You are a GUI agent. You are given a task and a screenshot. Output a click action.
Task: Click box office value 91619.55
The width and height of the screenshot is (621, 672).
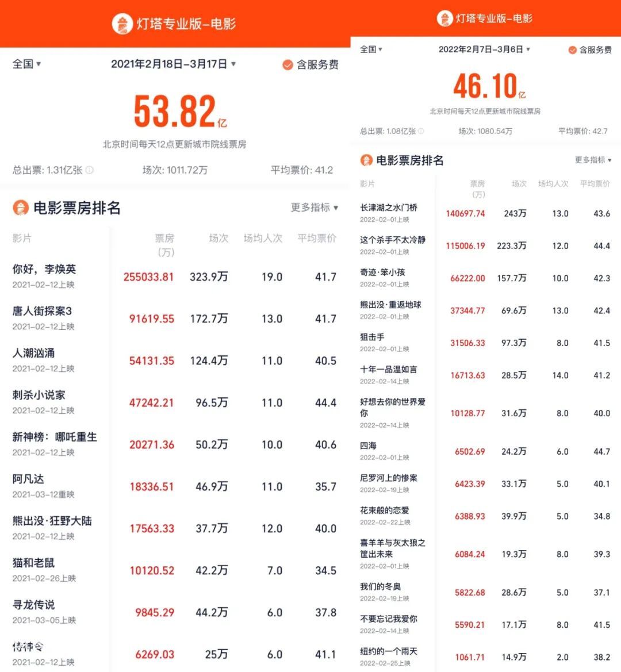(x=152, y=319)
